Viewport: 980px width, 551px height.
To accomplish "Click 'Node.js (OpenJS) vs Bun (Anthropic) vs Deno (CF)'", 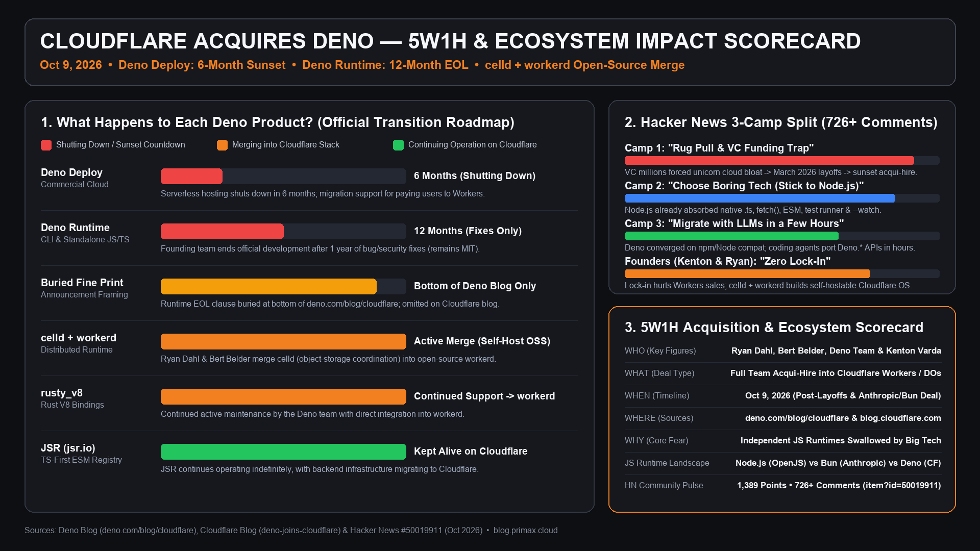I will (x=838, y=463).
